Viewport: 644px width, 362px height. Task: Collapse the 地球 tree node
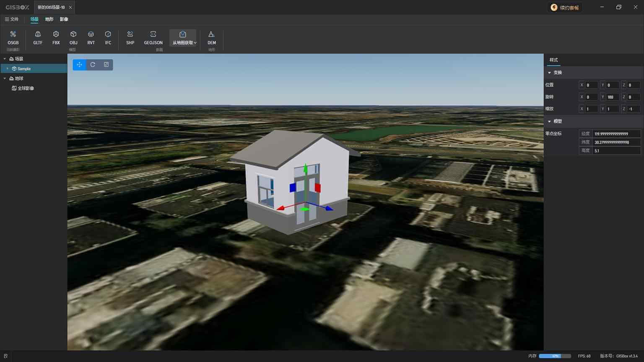5,78
